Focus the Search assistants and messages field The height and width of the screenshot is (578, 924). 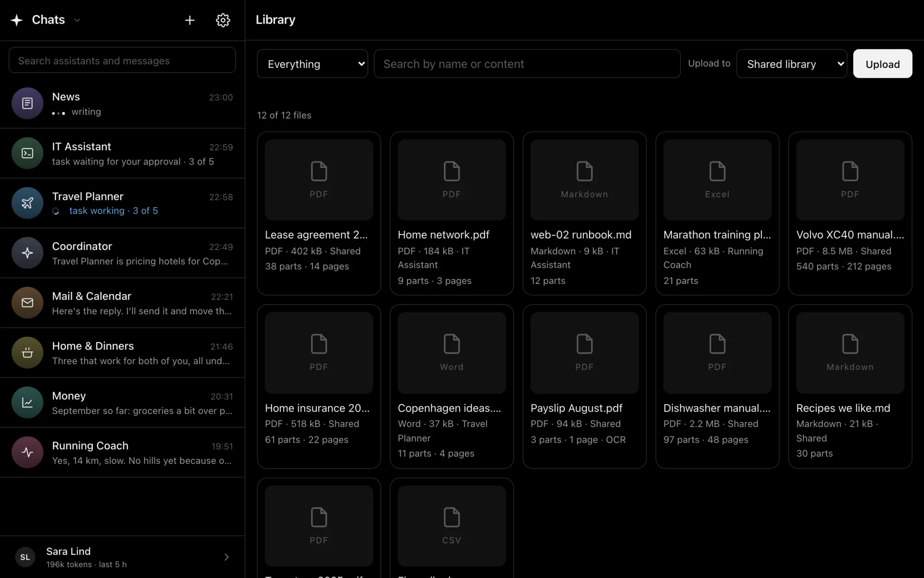[x=122, y=60]
